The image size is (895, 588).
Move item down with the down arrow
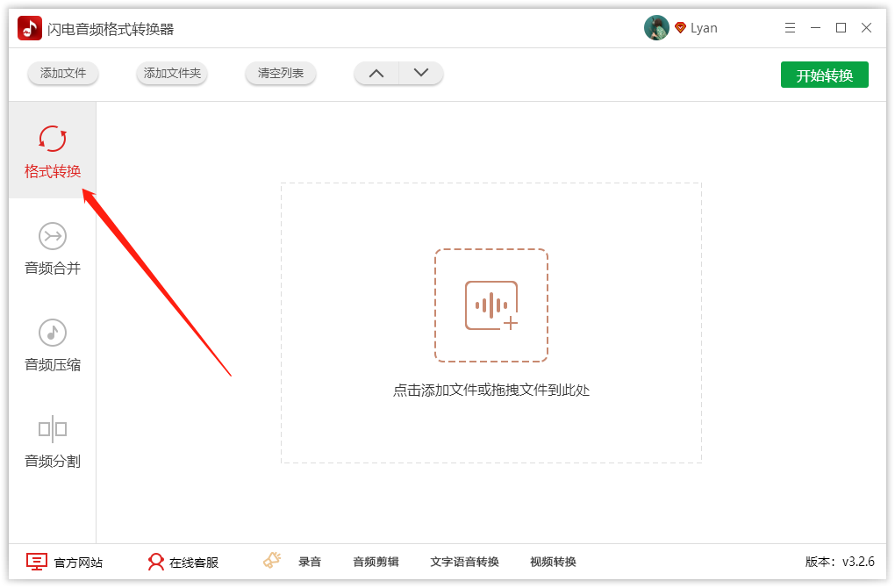[420, 73]
